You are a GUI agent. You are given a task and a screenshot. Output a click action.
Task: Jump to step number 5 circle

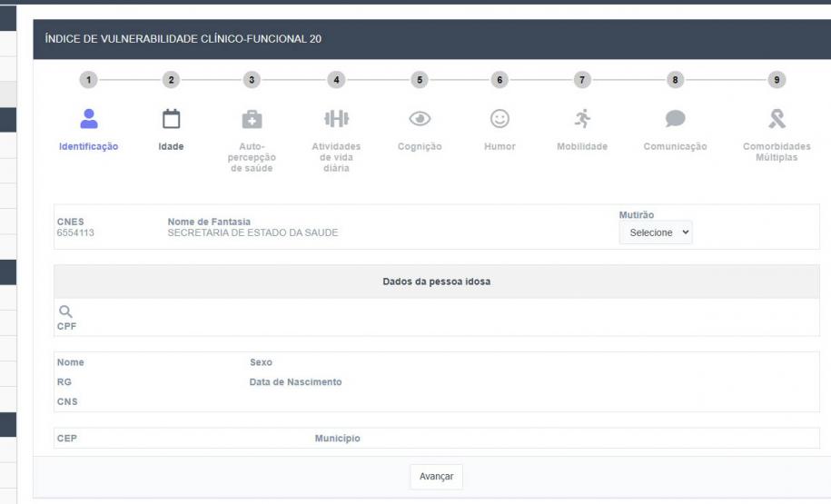[419, 80]
